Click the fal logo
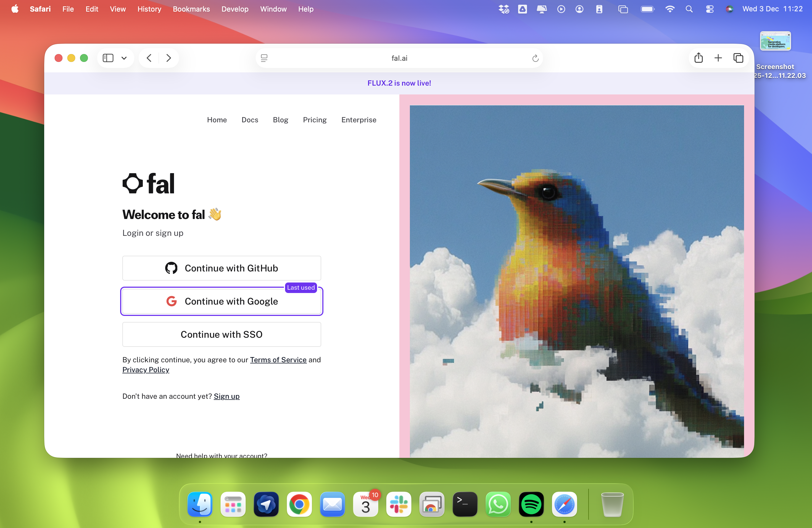812x528 pixels. click(x=148, y=183)
